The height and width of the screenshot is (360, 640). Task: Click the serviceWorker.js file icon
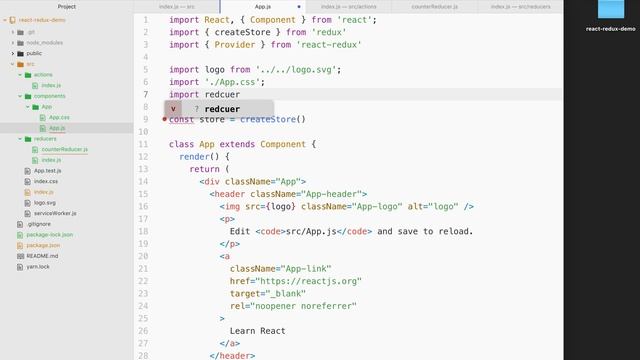(27, 213)
